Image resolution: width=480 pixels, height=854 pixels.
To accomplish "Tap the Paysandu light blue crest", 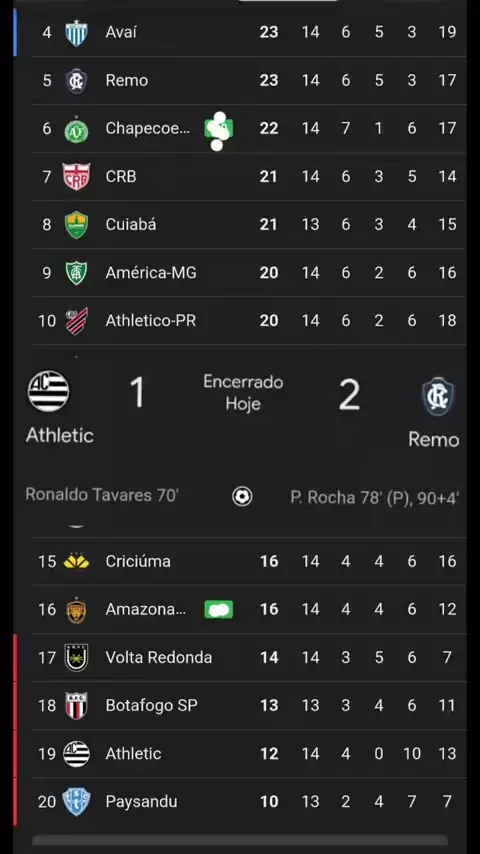I will pos(76,801).
